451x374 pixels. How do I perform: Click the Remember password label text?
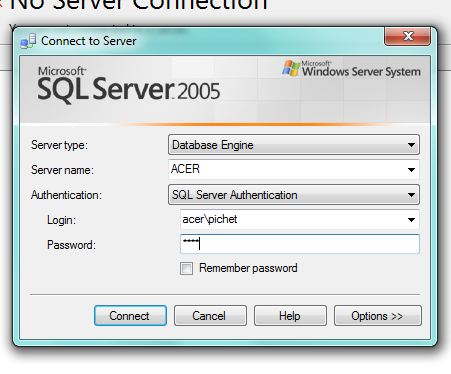pos(248,268)
